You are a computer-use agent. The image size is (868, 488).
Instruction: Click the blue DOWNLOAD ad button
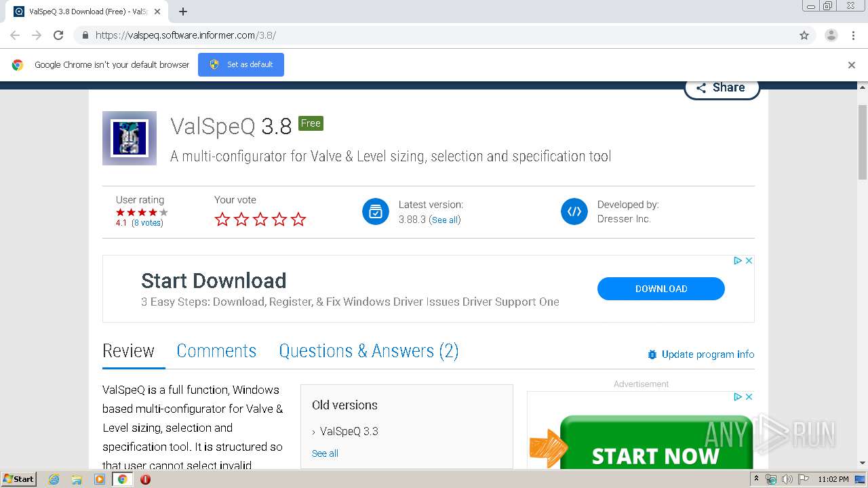click(x=661, y=289)
